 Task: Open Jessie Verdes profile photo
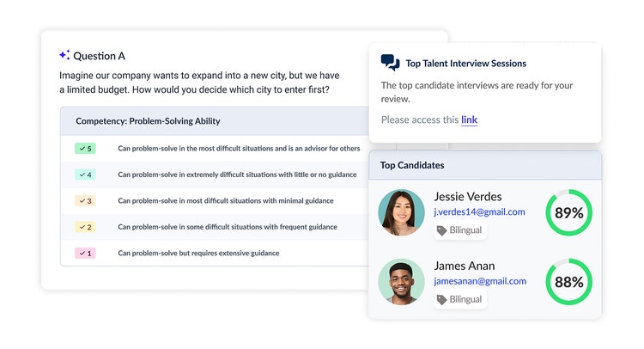tap(401, 212)
